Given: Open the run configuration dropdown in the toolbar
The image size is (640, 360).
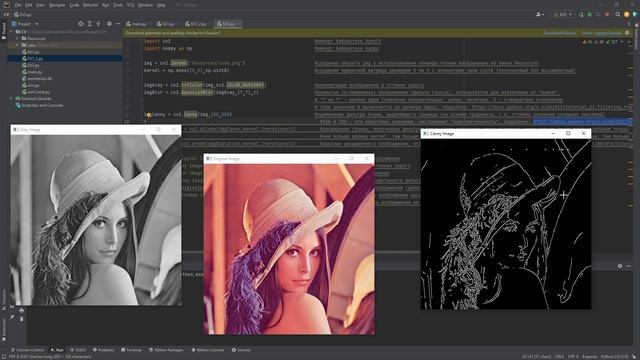Looking at the screenshot, I should [563, 14].
